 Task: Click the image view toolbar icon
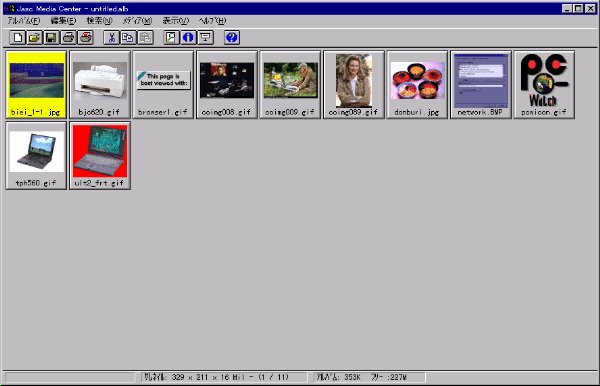[x=171, y=37]
